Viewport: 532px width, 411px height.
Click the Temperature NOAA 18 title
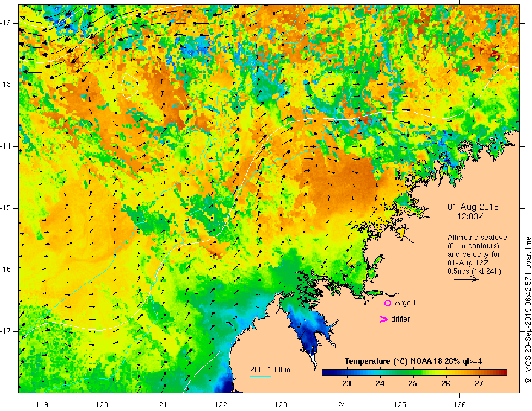(414, 361)
